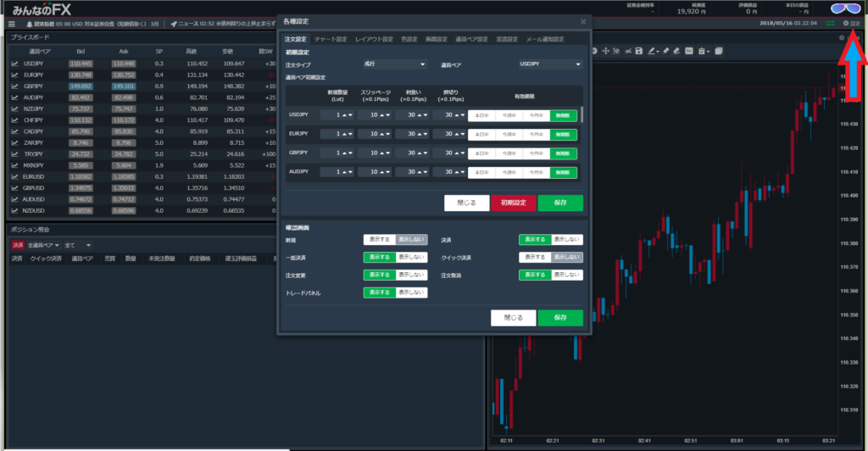Open the 通貨ペア dropdown showing USDJPY
868x451 pixels.
click(550, 64)
